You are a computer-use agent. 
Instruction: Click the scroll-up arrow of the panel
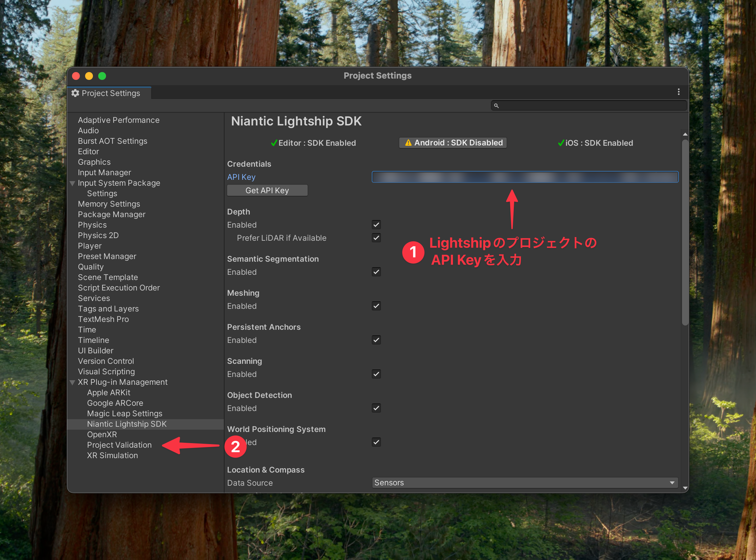[x=685, y=135]
